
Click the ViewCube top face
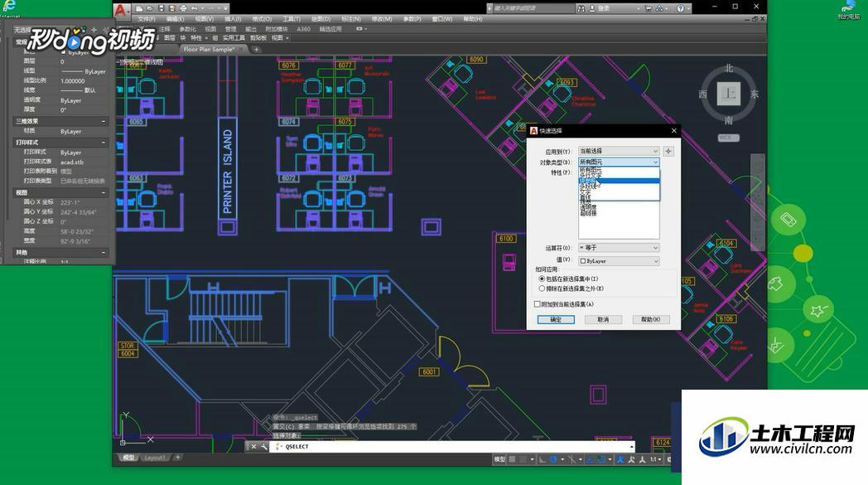click(x=729, y=94)
